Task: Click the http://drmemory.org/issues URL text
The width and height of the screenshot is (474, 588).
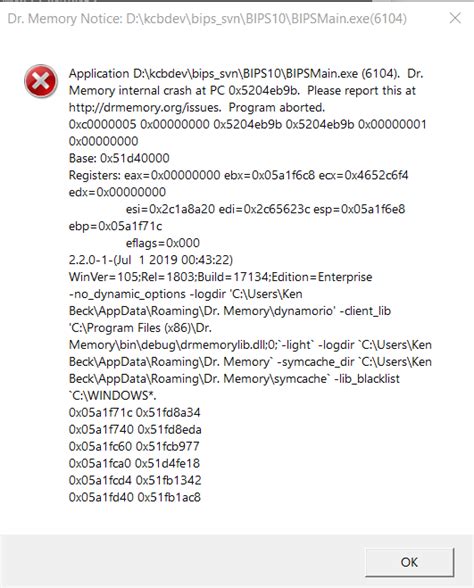Action: coord(144,108)
